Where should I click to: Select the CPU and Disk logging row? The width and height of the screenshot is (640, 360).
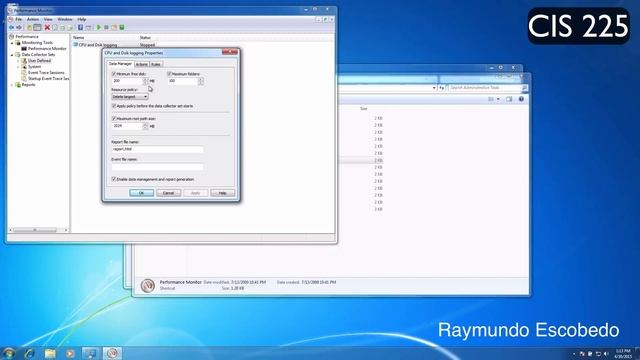coord(98,45)
